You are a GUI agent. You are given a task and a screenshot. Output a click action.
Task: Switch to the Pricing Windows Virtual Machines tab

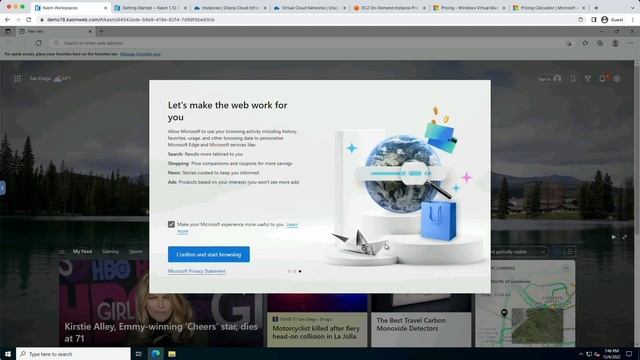coord(469,8)
